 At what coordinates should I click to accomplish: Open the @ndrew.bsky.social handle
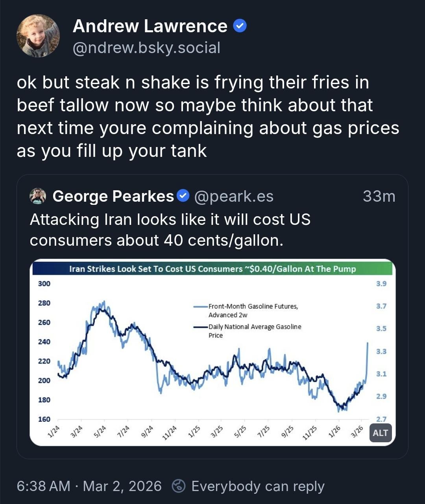pyautogui.click(x=146, y=48)
